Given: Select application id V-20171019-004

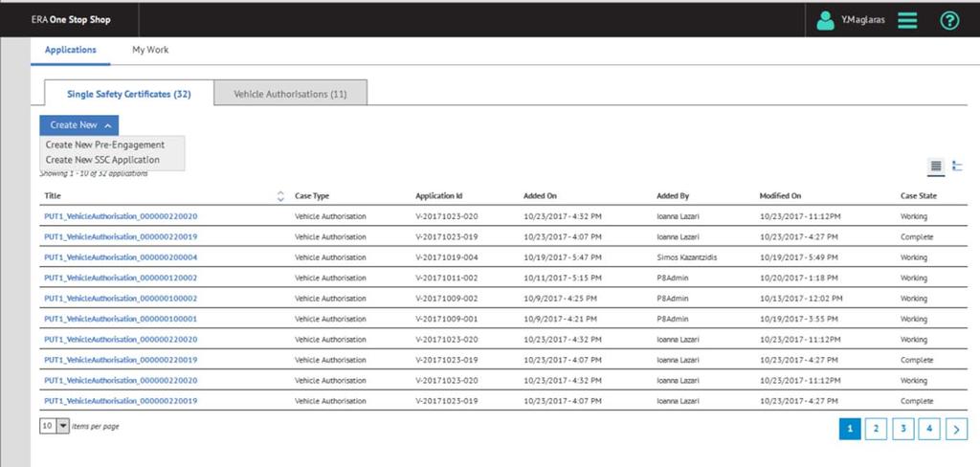Looking at the screenshot, I should click(x=447, y=257).
